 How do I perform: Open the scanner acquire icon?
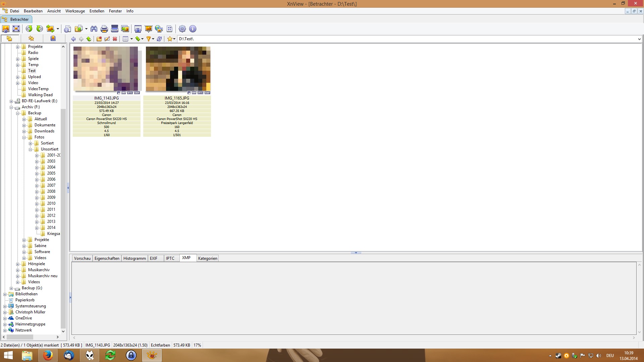click(x=114, y=29)
